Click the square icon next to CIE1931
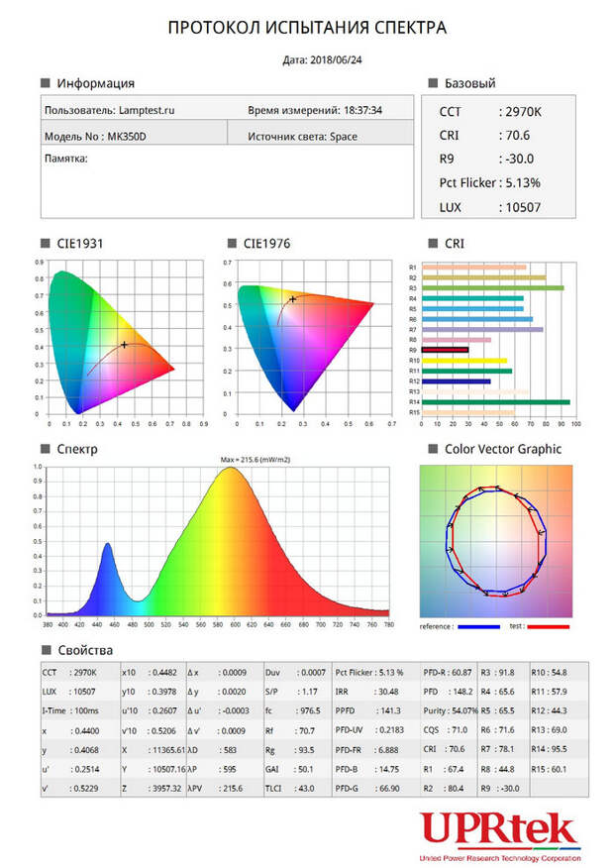614x868 pixels. pos(46,243)
